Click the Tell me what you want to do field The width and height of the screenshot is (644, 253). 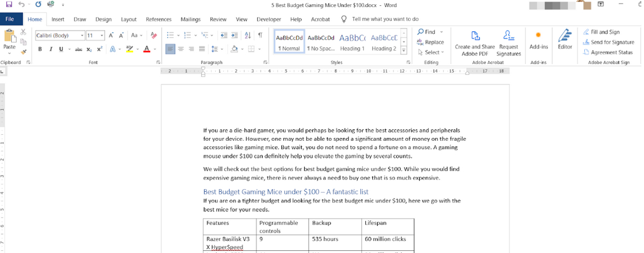coord(385,19)
